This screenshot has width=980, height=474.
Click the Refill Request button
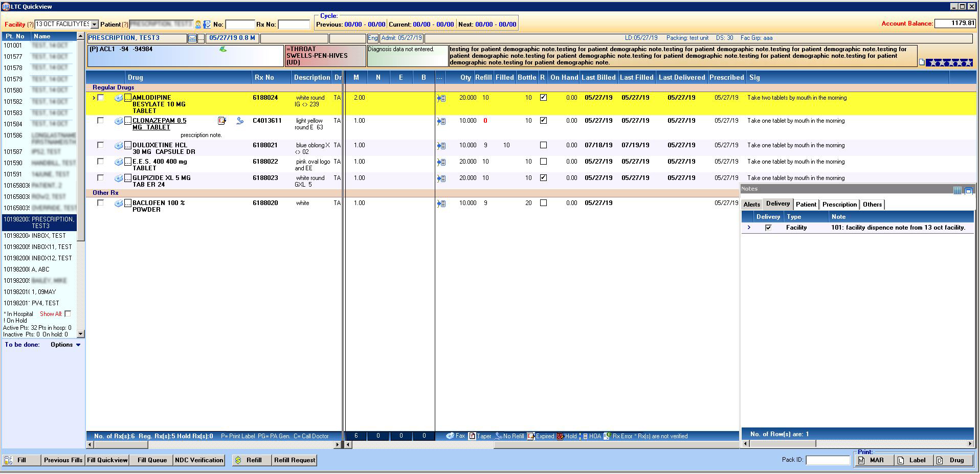(294, 460)
